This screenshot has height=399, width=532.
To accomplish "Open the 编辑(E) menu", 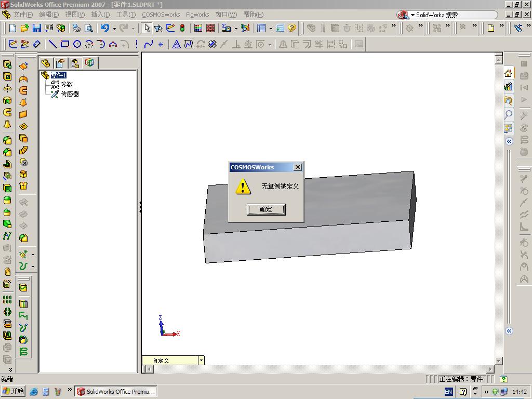I will [x=49, y=15].
